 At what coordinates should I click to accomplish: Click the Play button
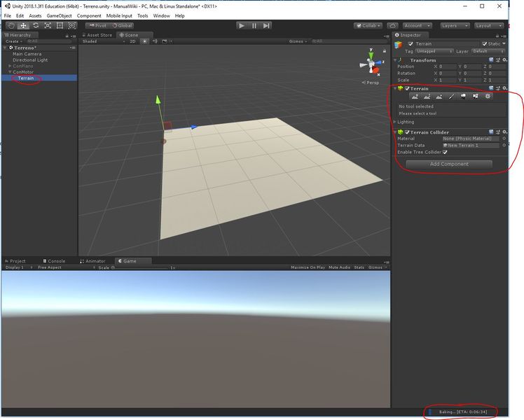242,26
